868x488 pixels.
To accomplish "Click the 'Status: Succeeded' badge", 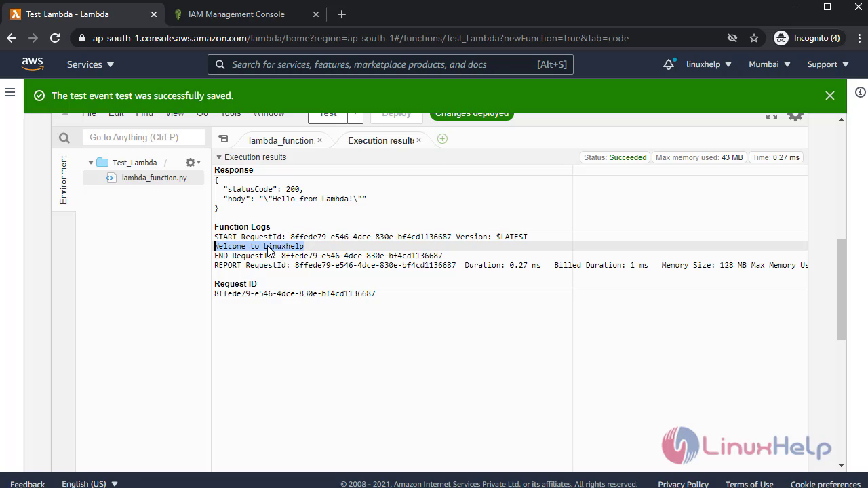I will 615,157.
